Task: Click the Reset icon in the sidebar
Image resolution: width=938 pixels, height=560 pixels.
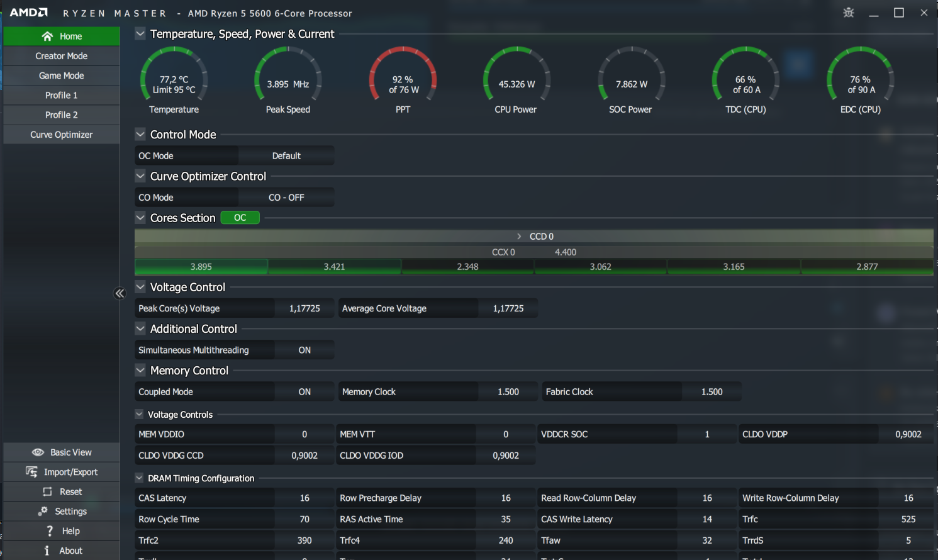Action: [x=47, y=492]
